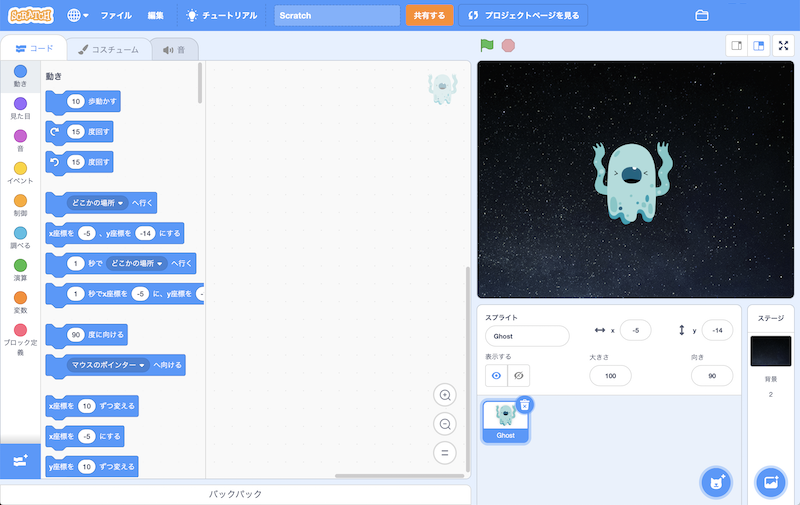Click the choose a backdrop button

coord(770,482)
